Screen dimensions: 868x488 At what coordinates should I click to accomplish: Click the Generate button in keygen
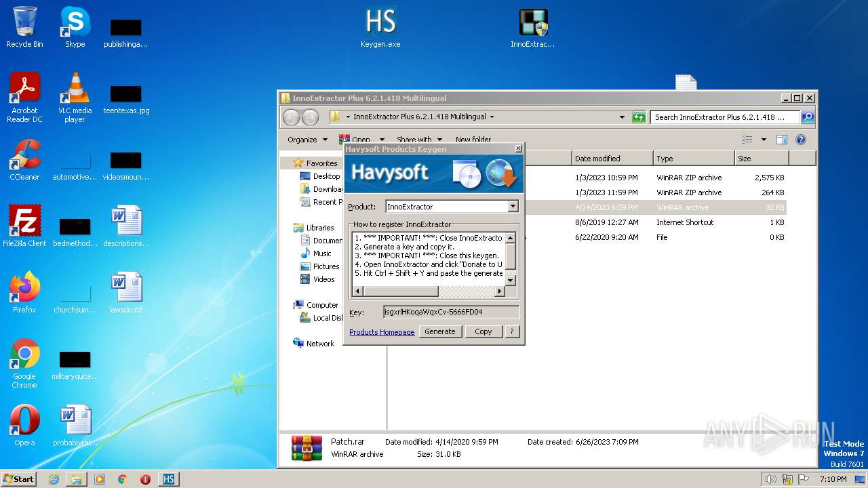[x=440, y=331]
